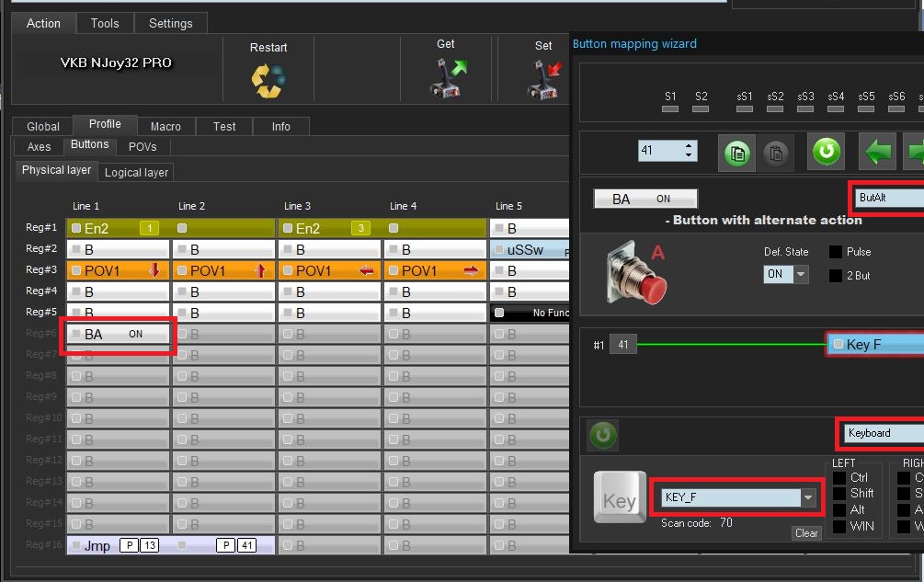
Task: Check the left Ctrl modifier box
Action: [x=839, y=477]
